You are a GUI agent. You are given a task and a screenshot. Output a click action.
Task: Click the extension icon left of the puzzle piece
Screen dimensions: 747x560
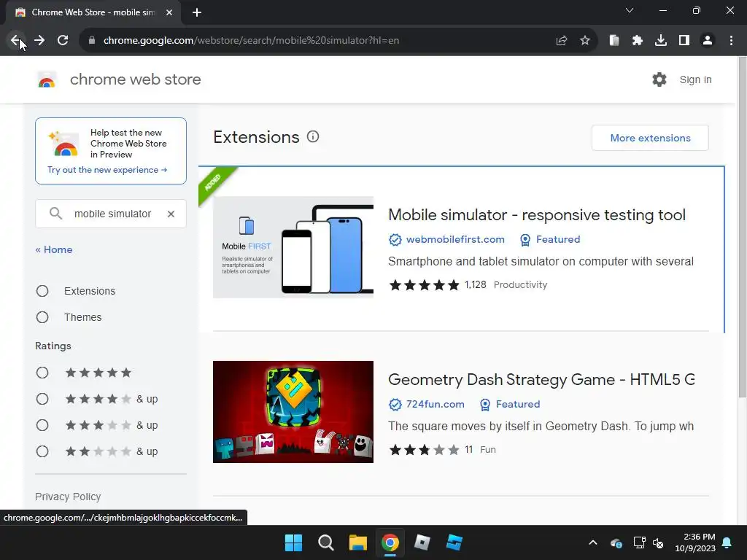click(x=614, y=41)
